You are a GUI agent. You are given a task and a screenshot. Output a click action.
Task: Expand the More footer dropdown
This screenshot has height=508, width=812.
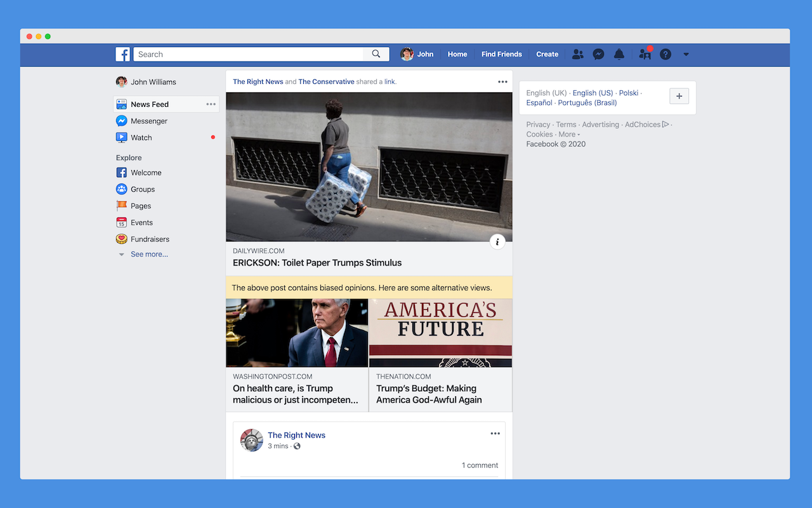click(x=569, y=135)
